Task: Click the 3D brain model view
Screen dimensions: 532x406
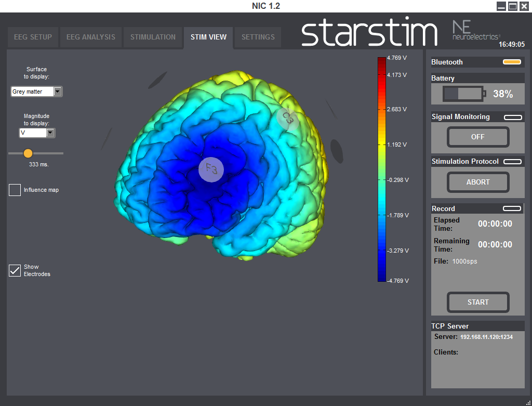Action: 221,166
